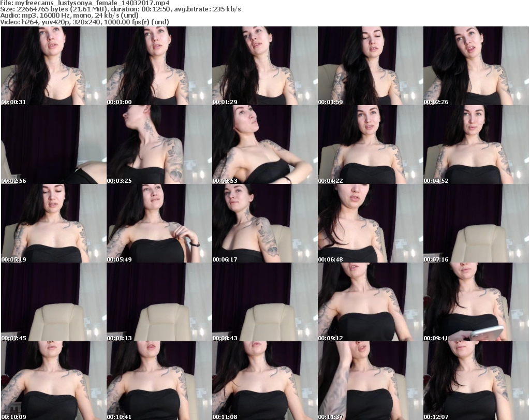
Task: Click the frame at 00:06:48
Action: [370, 224]
